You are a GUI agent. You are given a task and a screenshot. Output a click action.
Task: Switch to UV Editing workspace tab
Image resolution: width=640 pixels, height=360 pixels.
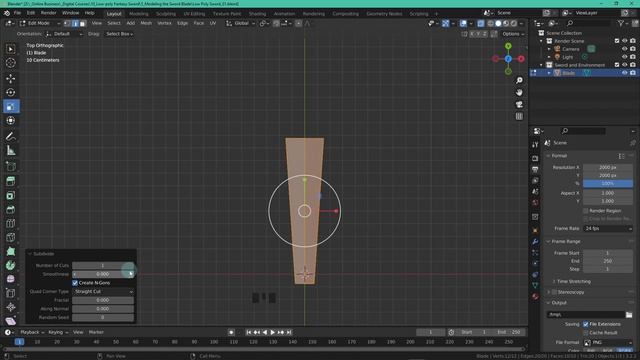pos(194,13)
